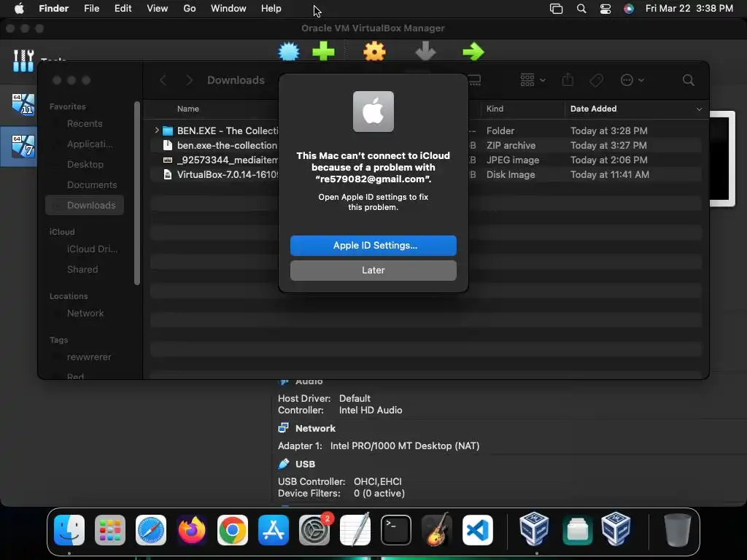Select the Windows 11 virtual machine icon

(23, 104)
